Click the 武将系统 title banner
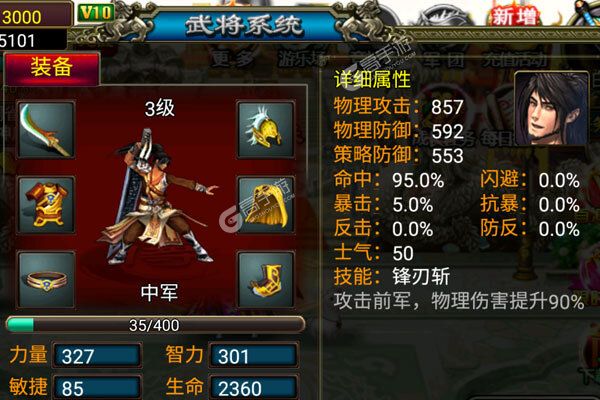This screenshot has height=400, width=600. (x=243, y=26)
